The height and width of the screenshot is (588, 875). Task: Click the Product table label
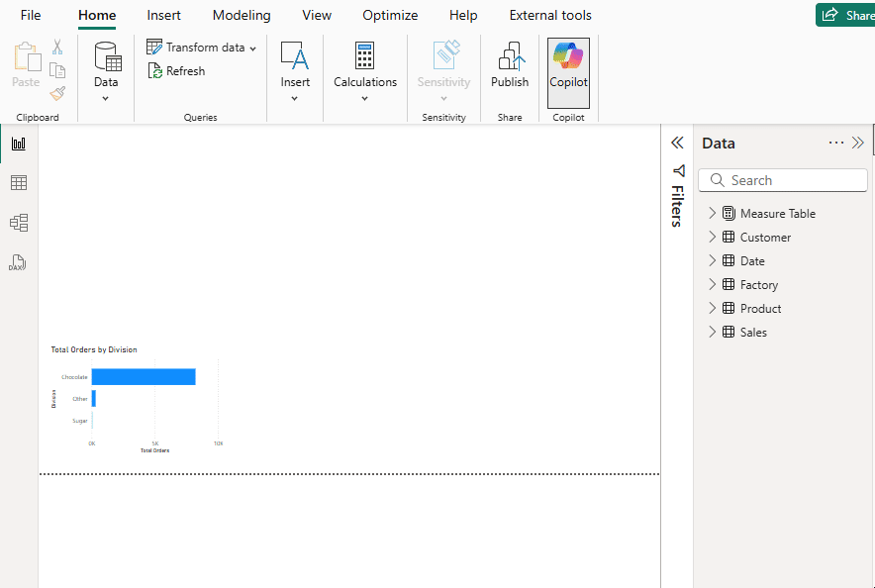(760, 308)
